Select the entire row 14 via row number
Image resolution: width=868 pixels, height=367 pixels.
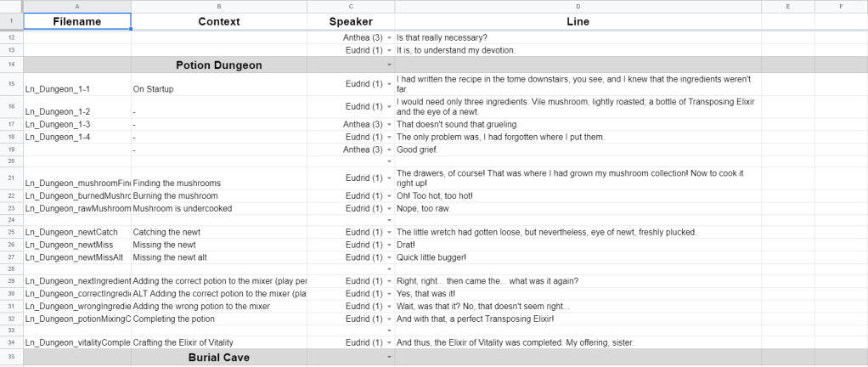11,65
